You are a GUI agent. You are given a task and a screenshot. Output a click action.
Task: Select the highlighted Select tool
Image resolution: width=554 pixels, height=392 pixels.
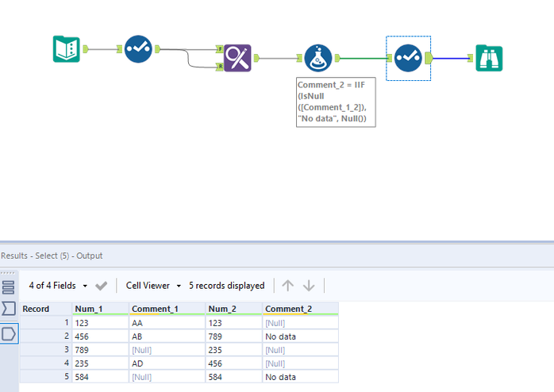click(408, 58)
